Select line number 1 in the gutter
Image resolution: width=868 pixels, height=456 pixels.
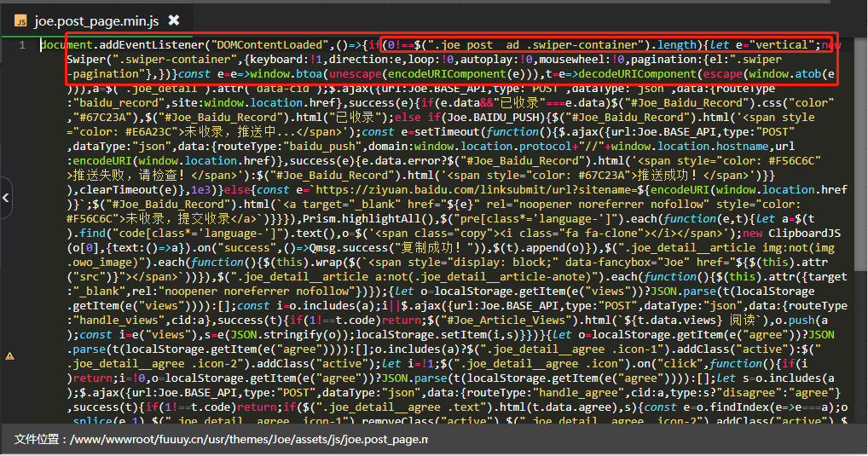click(22, 44)
